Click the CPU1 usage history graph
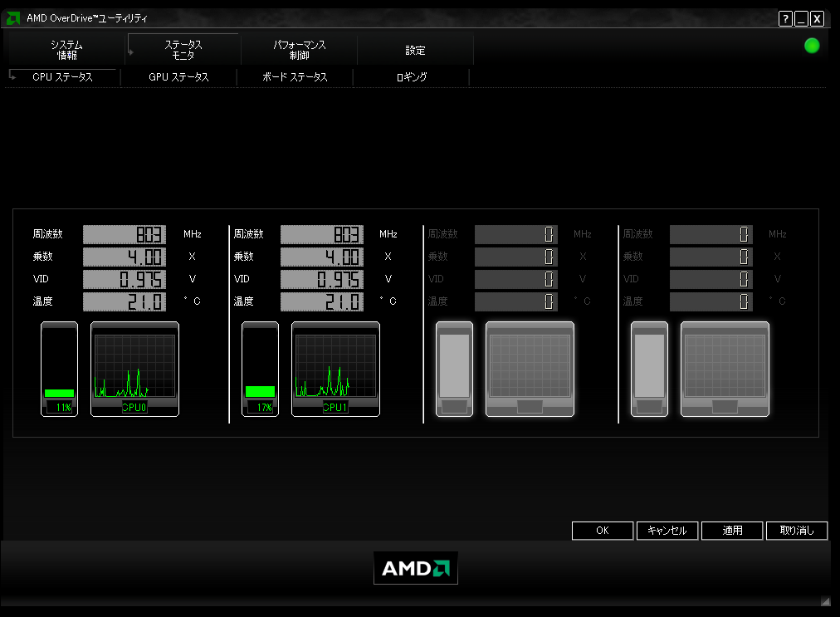 (x=336, y=369)
